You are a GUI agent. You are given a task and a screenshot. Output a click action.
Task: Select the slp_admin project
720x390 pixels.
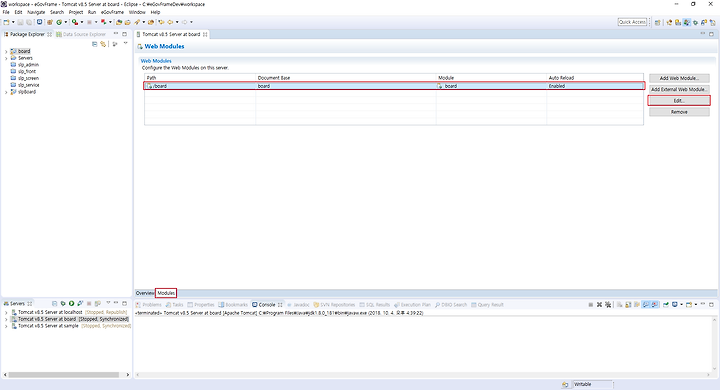[28, 65]
